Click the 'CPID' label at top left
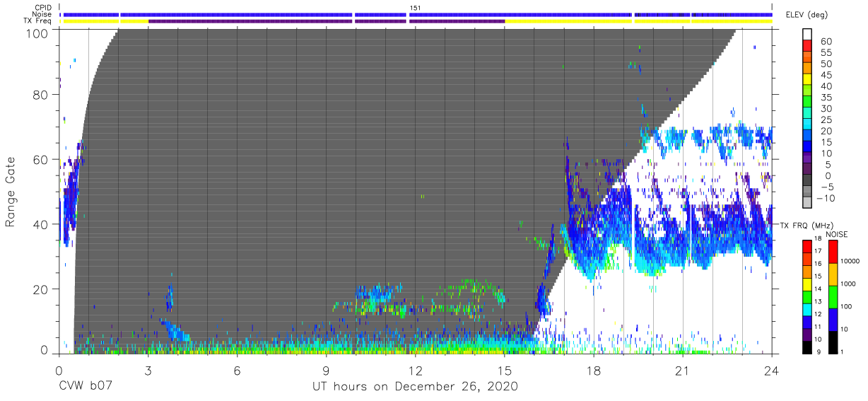 point(43,8)
